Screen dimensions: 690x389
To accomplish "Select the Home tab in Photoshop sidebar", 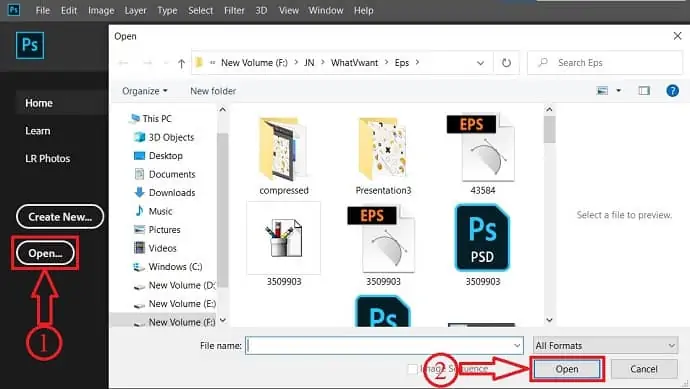I will pyautogui.click(x=39, y=103).
